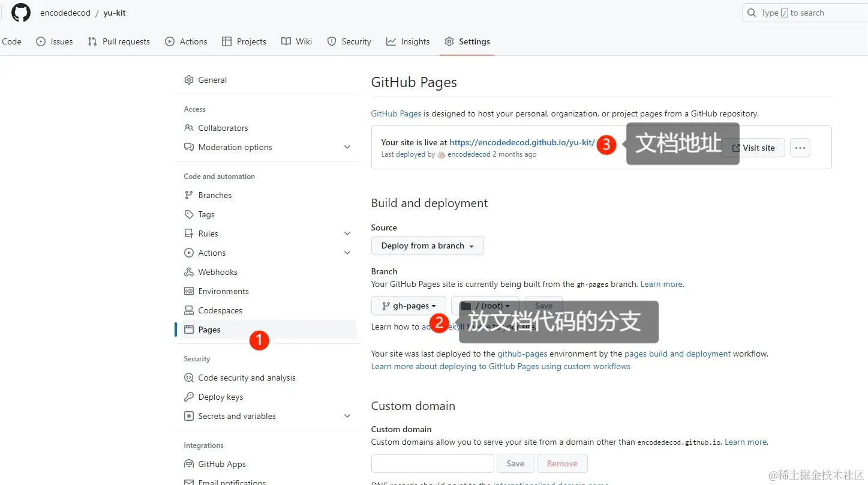Viewport: 868px width, 485px height.
Task: Click the Deploy keys key icon
Action: click(x=189, y=397)
